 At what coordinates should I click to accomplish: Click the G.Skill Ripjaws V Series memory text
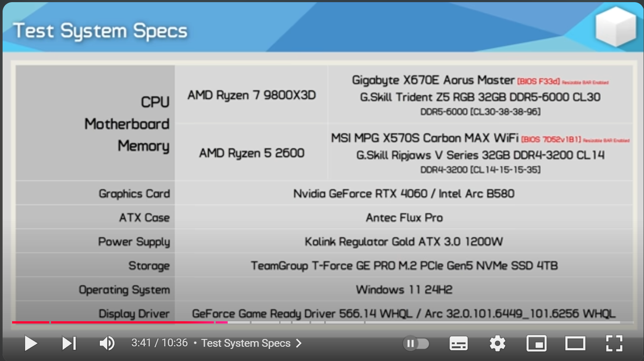(480, 155)
